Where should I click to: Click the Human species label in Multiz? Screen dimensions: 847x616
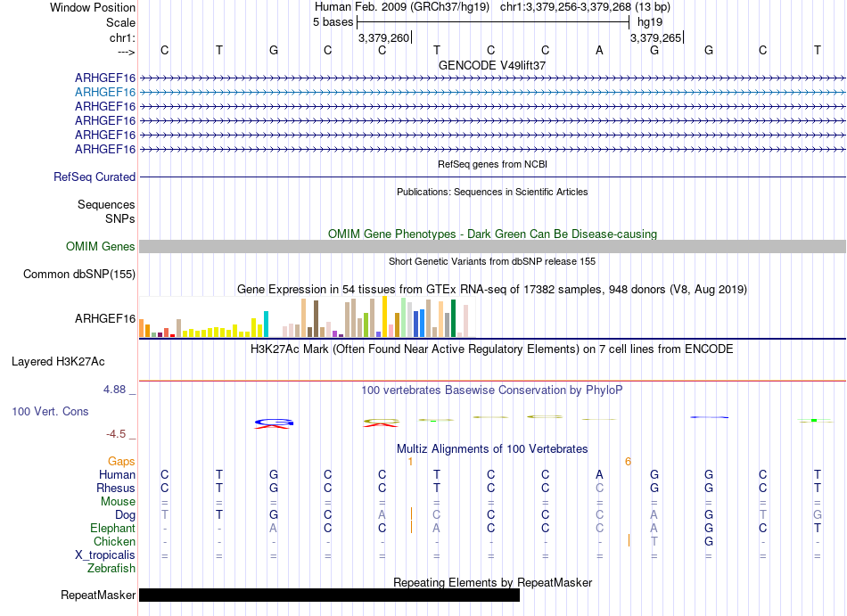(x=117, y=474)
